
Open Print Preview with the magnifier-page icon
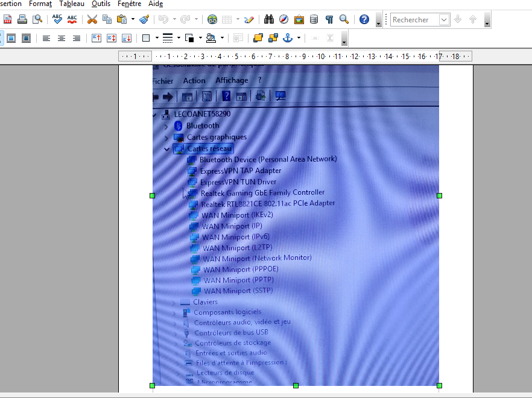click(37, 19)
